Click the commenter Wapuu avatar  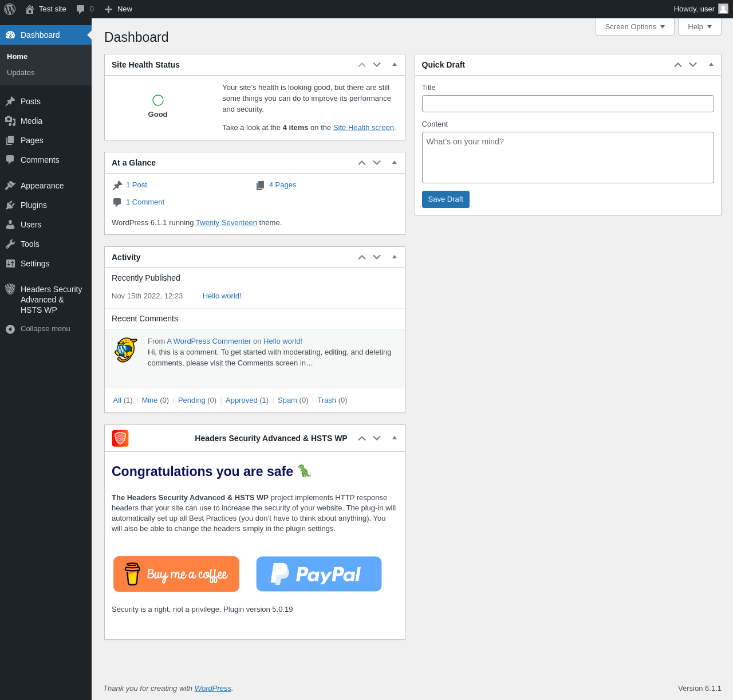coord(126,350)
